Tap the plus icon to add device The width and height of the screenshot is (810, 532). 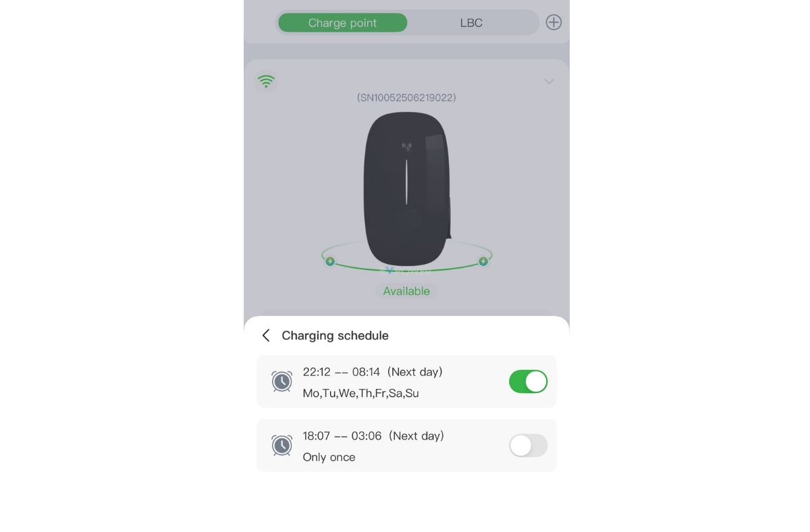tap(553, 22)
